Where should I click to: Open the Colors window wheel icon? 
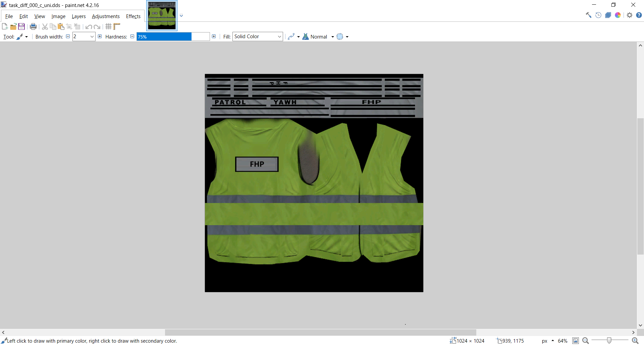point(618,15)
